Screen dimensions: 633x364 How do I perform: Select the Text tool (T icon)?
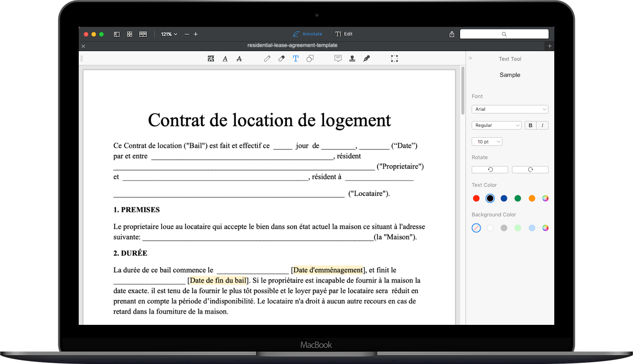[296, 58]
